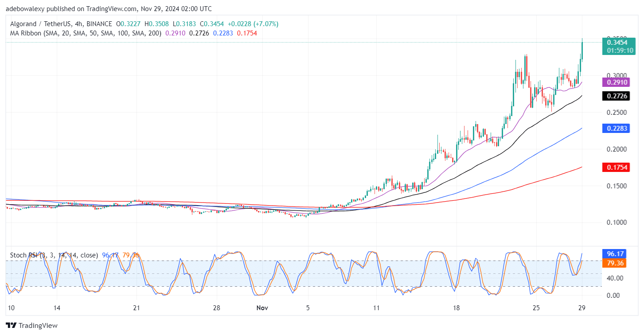The height and width of the screenshot is (335, 644).
Task: Click the 0.2500 price axis tick
Action: tap(617, 112)
